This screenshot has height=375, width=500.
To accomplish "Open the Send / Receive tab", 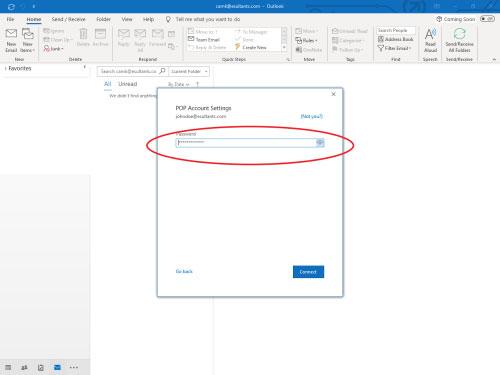I will (x=68, y=19).
